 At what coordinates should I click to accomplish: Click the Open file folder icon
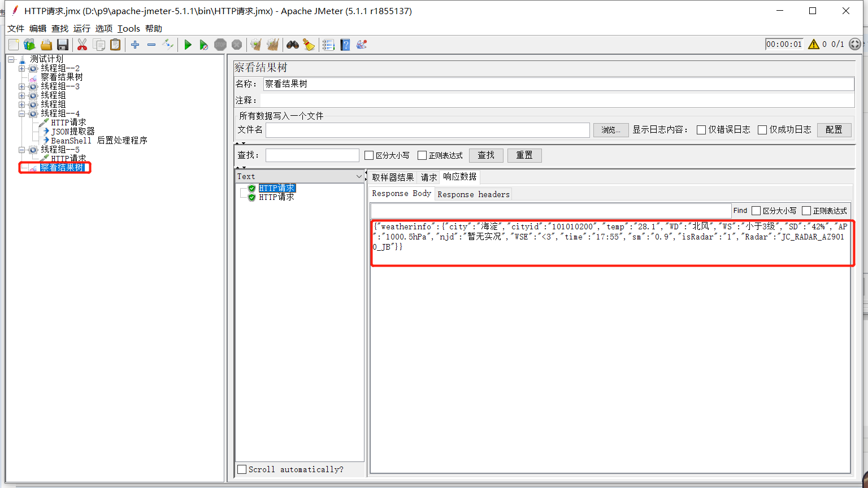point(46,45)
